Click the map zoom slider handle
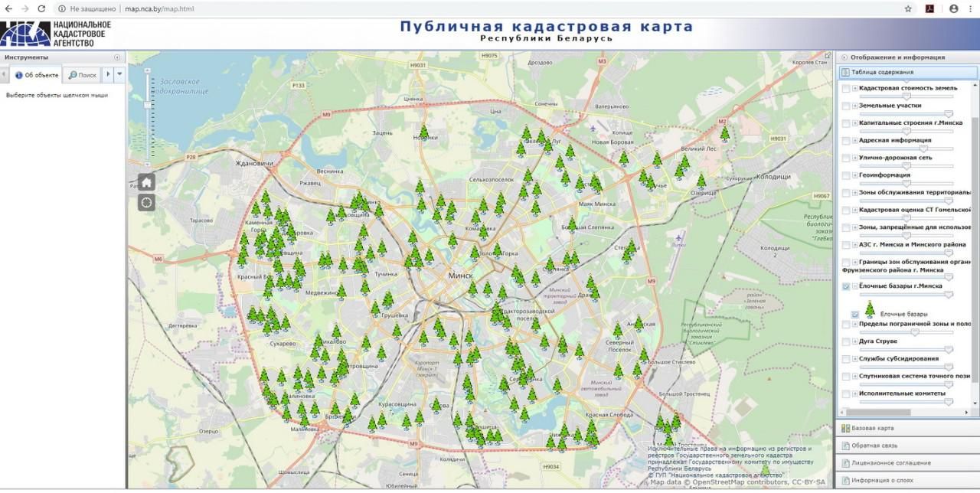Viewport: 980px width, 493px height. [147, 103]
